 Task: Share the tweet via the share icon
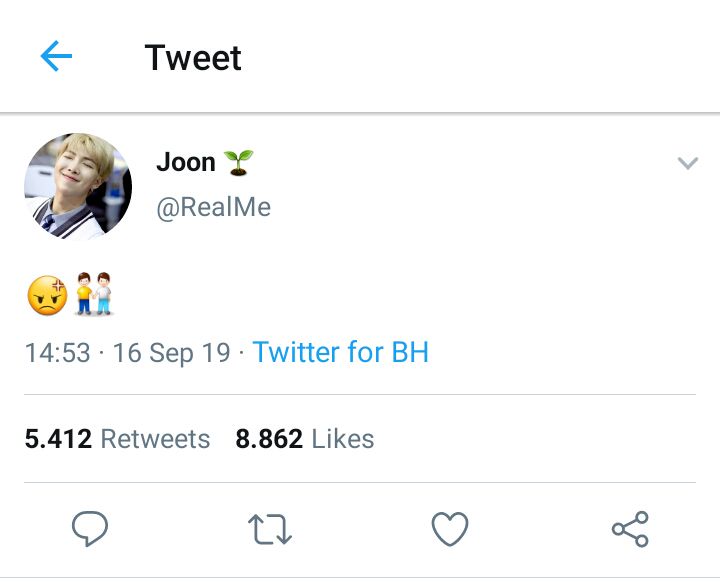pos(630,529)
